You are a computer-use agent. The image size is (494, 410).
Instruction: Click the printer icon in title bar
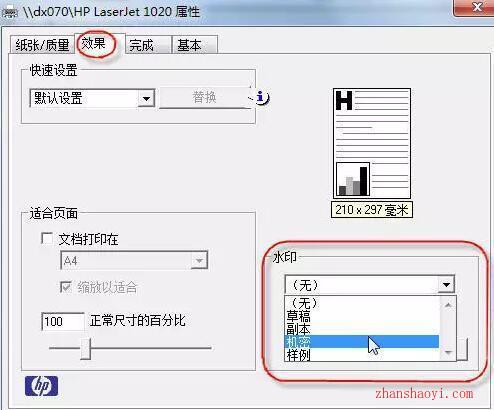(x=9, y=13)
